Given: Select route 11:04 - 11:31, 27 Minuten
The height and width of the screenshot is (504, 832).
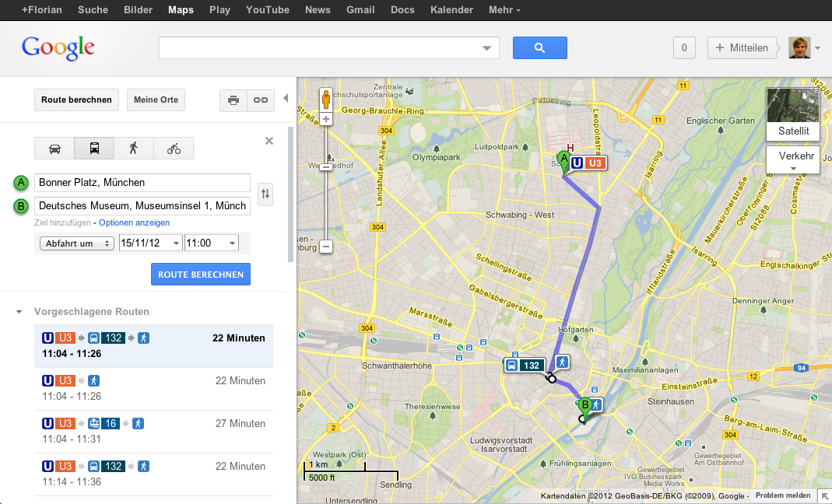Looking at the screenshot, I should 154,432.
